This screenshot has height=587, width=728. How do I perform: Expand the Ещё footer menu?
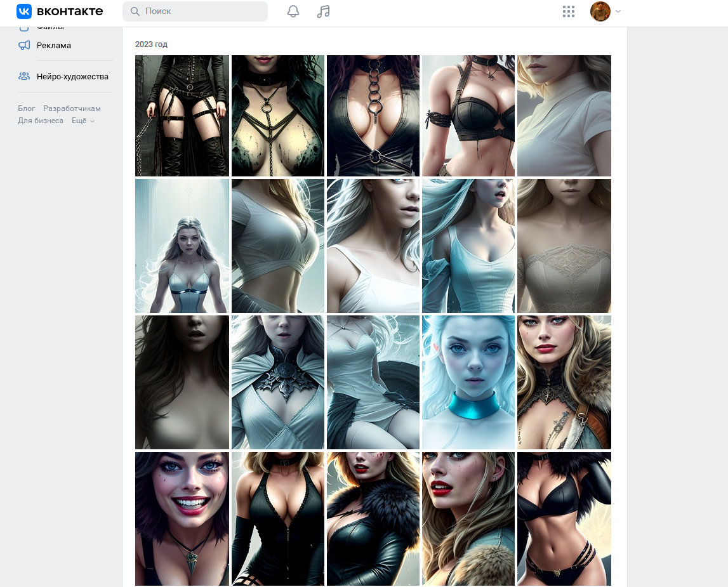point(83,121)
